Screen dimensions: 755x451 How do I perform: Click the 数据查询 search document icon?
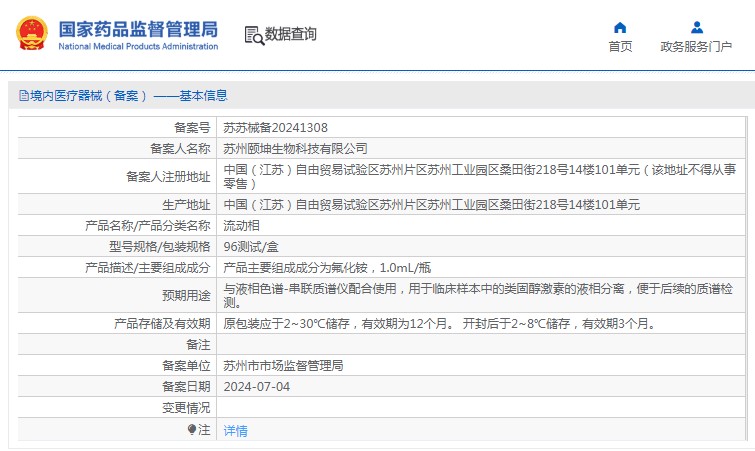(254, 35)
